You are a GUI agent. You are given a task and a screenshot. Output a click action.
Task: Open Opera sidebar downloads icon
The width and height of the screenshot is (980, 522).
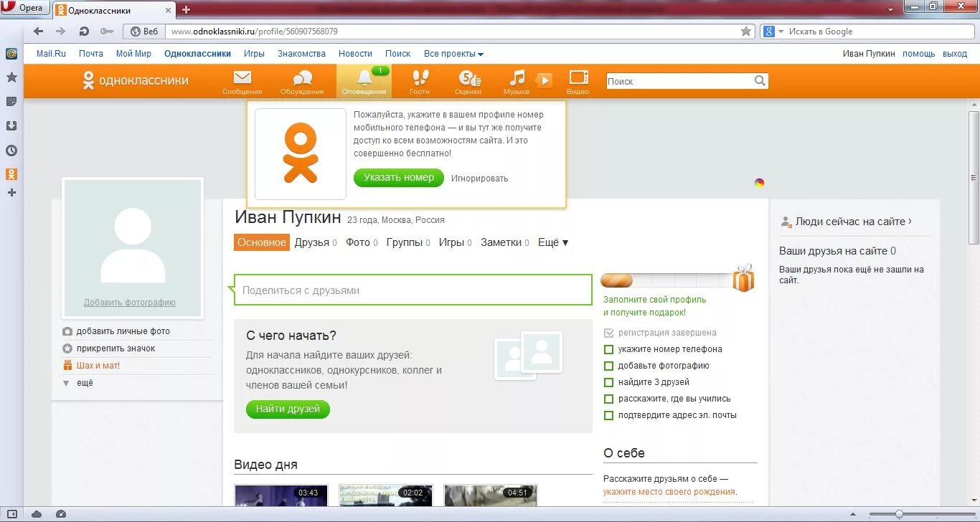coord(11,126)
